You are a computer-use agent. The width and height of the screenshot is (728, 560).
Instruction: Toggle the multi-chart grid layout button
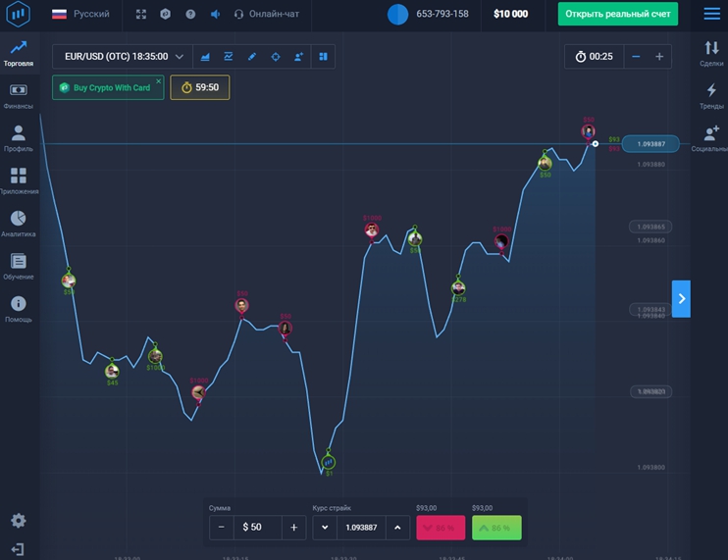[x=322, y=57]
